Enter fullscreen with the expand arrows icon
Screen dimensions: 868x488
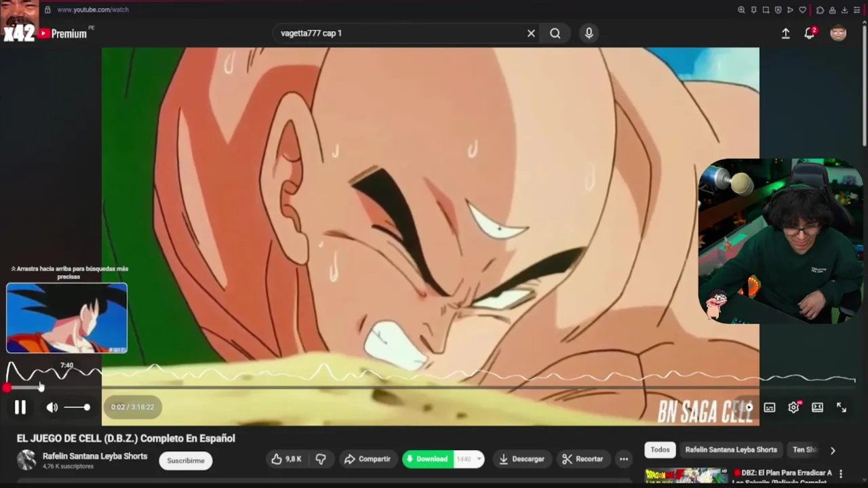pyautogui.click(x=842, y=407)
